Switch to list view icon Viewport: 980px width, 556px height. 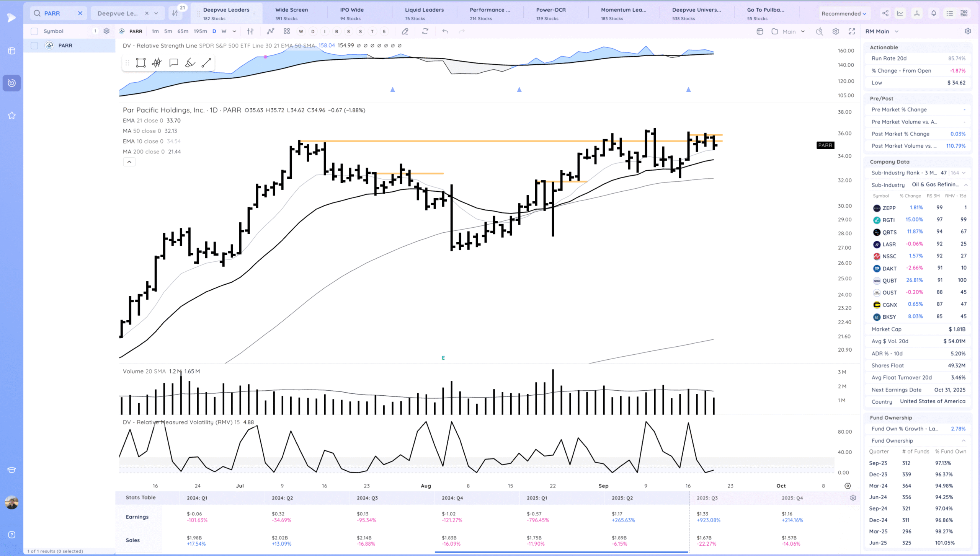[x=950, y=13]
